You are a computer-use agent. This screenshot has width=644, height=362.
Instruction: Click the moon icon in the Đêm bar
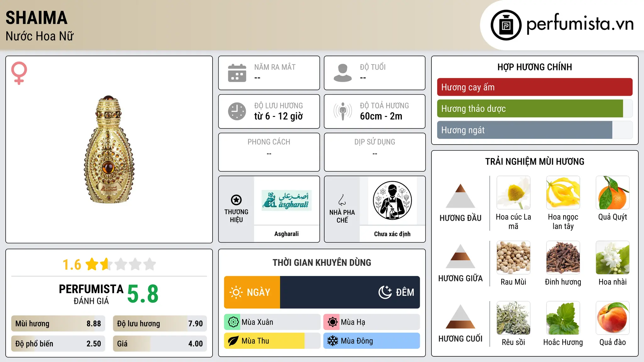tap(385, 292)
